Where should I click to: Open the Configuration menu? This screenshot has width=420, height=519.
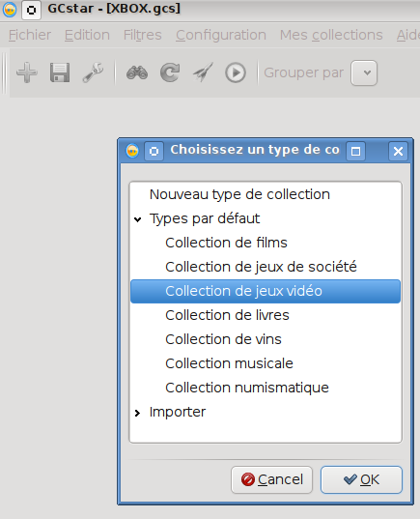point(221,35)
